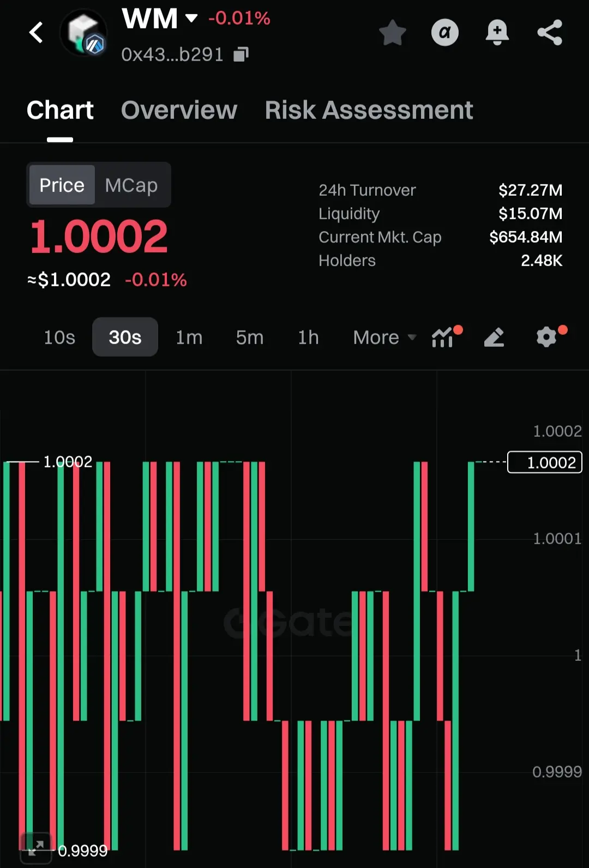This screenshot has height=868, width=589.
Task: Open the Risk Assessment tab
Action: (x=369, y=110)
